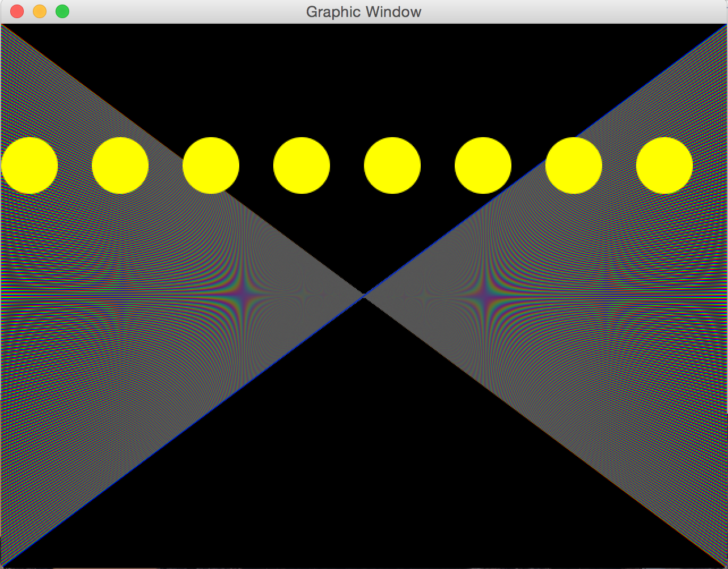Image resolution: width=728 pixels, height=569 pixels.
Task: Pick the fifth yellow circle from left
Action: pos(392,165)
